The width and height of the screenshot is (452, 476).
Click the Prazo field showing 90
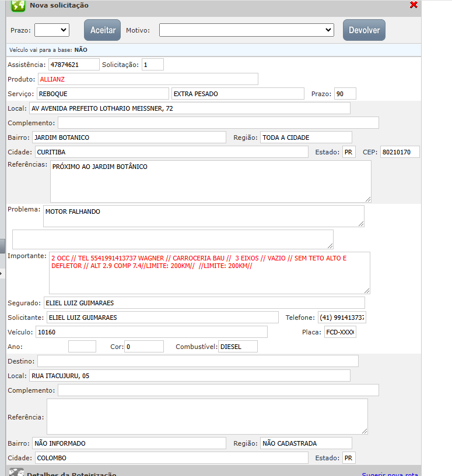point(345,94)
